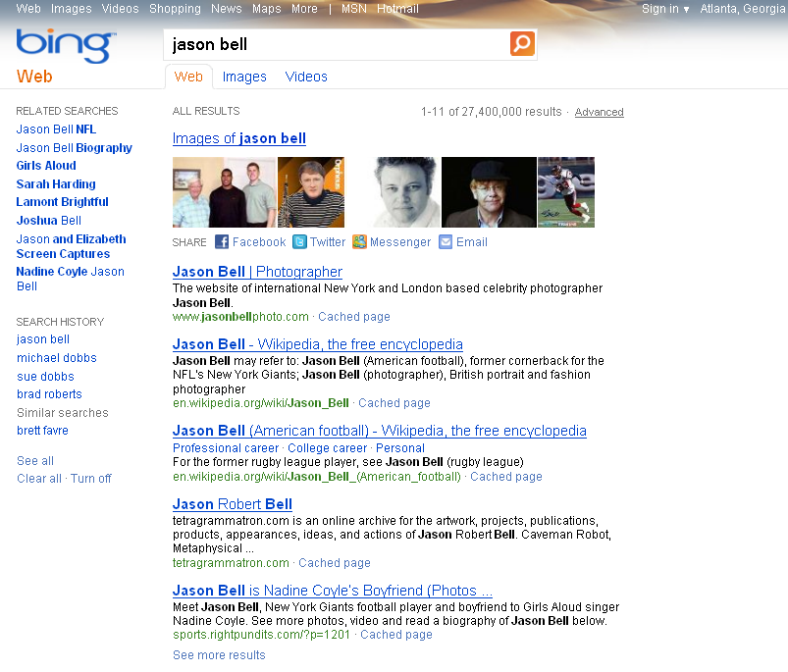The height and width of the screenshot is (672, 788).
Task: Search related term Girls Aloud
Action: click(x=46, y=165)
